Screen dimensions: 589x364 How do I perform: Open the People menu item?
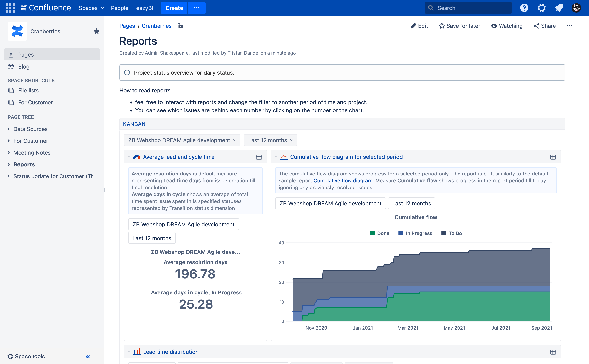(x=119, y=8)
